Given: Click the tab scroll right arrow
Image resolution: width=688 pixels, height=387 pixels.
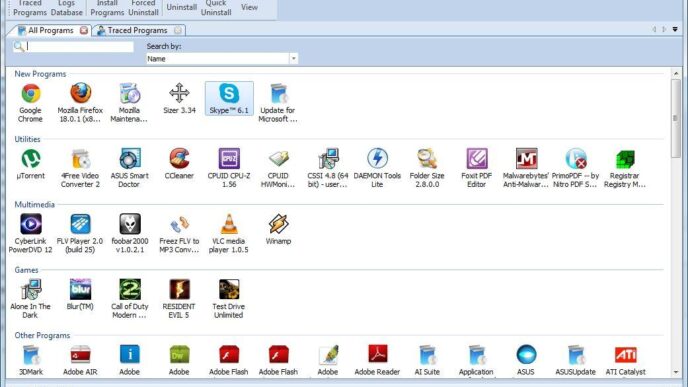Looking at the screenshot, I should point(664,29).
